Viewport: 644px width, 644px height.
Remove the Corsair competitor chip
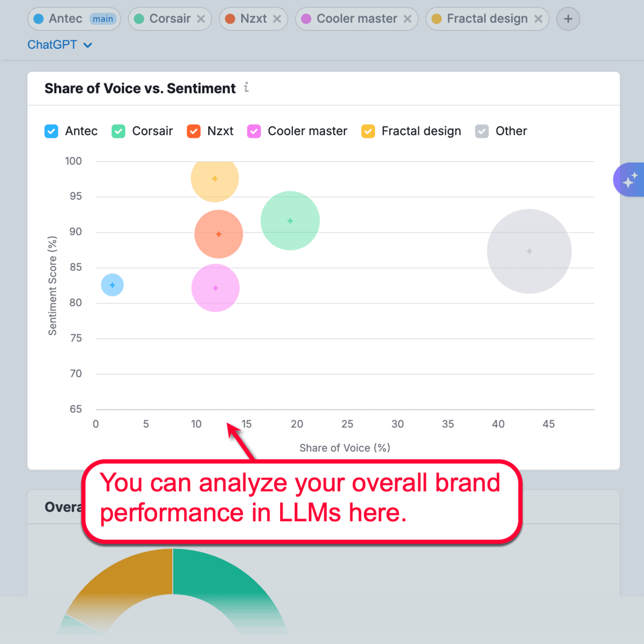tap(201, 19)
